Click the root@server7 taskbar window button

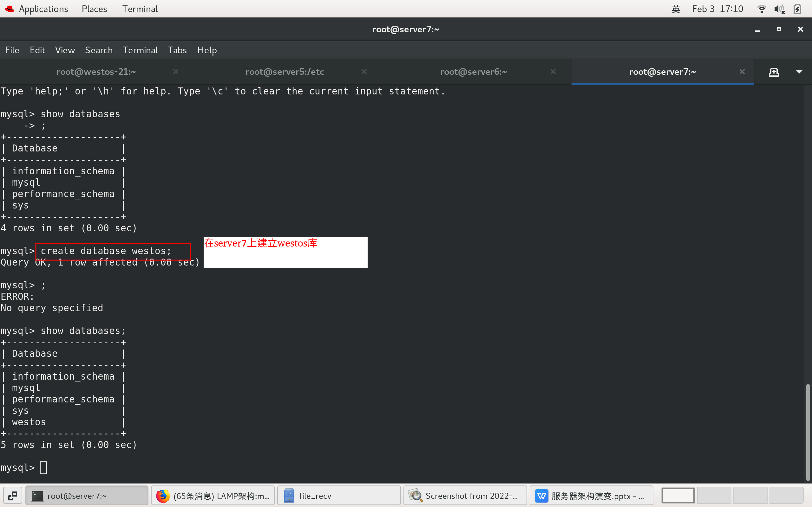click(87, 495)
